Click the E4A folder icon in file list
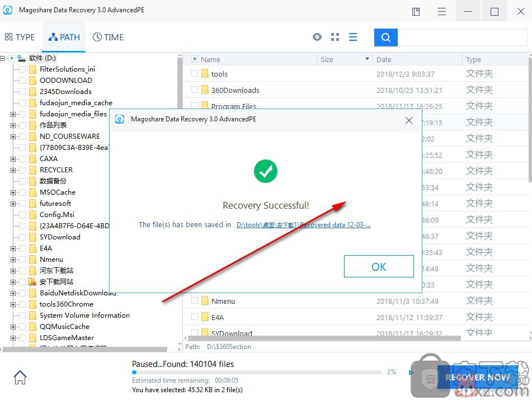Screen dimensions: 532x400 tap(205, 317)
